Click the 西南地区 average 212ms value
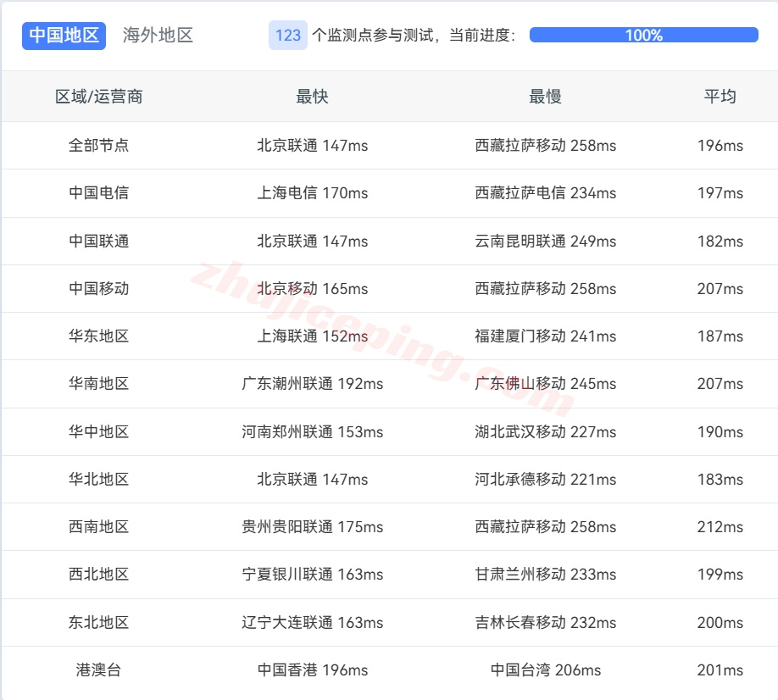This screenshot has width=778, height=700. coord(720,527)
